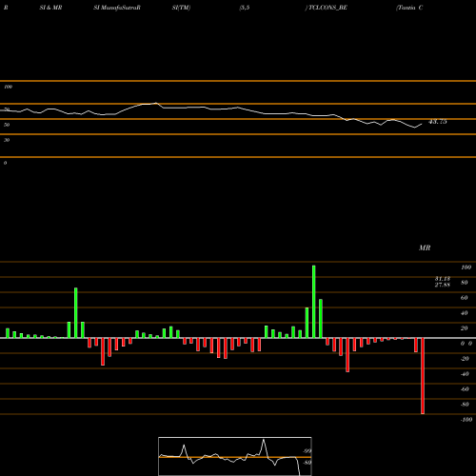This screenshot has height=476, width=476.
Task: Click the 'MR' panel title
Action: point(425,248)
